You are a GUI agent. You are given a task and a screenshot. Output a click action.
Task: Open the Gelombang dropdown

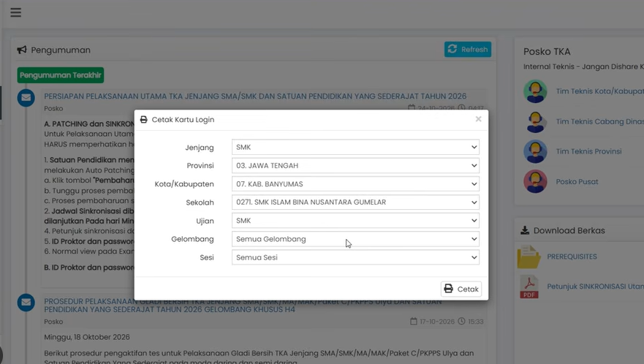[x=355, y=239]
